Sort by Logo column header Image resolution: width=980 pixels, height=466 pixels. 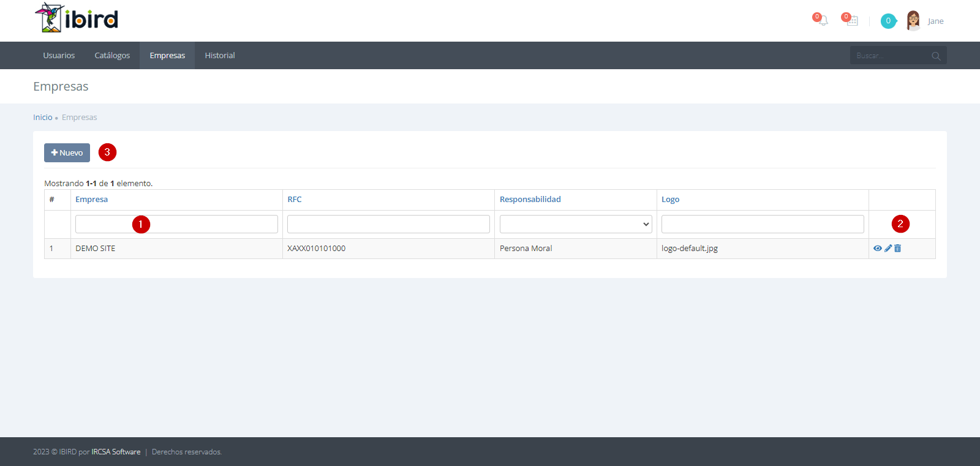pyautogui.click(x=671, y=200)
